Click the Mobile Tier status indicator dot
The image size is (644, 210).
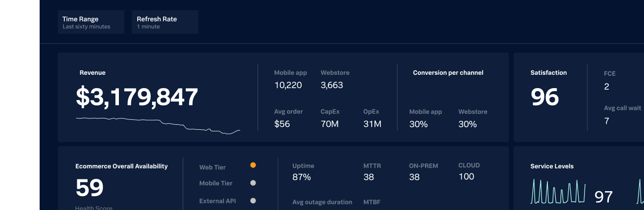pyautogui.click(x=253, y=183)
